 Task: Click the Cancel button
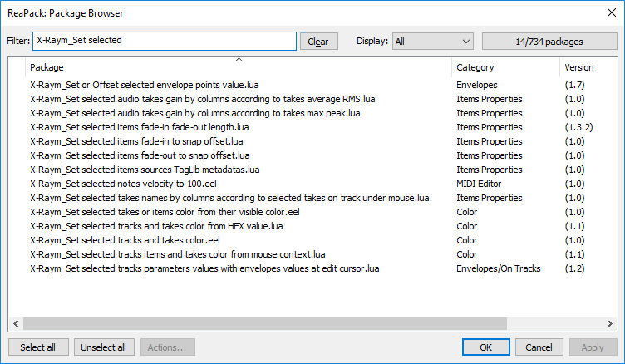pyautogui.click(x=539, y=347)
